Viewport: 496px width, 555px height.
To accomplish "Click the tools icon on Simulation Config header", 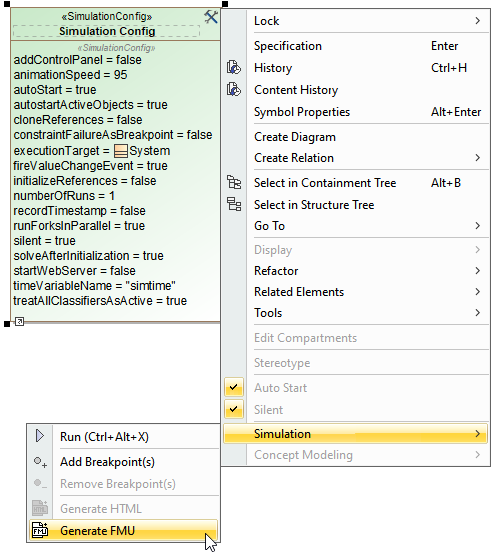I will tap(211, 17).
